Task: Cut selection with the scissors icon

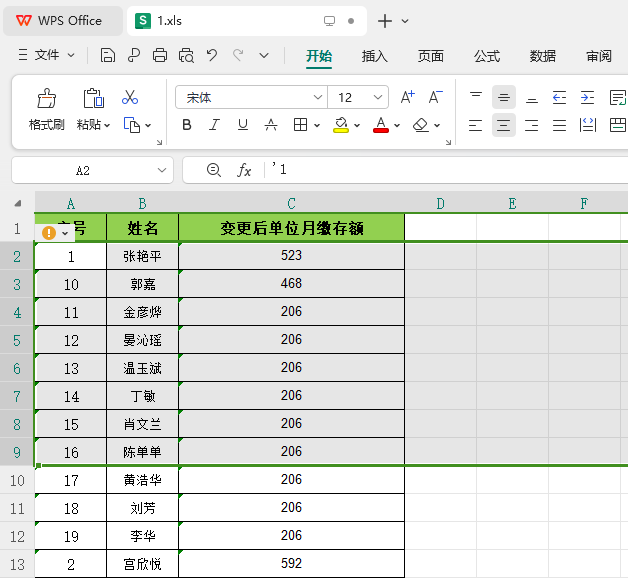Action: pyautogui.click(x=130, y=97)
